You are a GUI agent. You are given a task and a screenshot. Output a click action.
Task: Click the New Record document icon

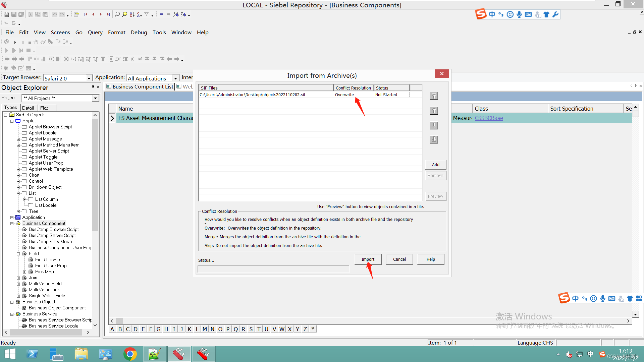[x=6, y=14]
